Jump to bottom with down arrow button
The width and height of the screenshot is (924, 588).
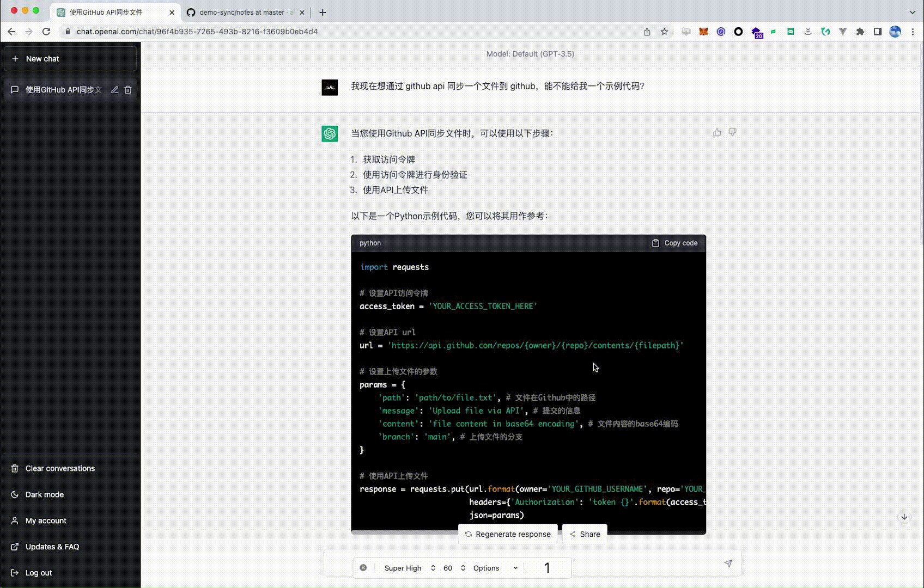[904, 517]
